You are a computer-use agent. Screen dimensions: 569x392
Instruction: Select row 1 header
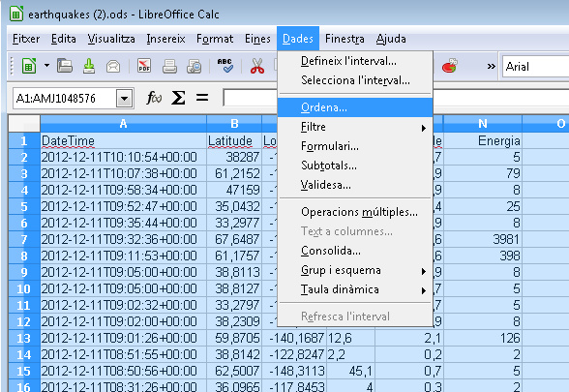tap(24, 140)
